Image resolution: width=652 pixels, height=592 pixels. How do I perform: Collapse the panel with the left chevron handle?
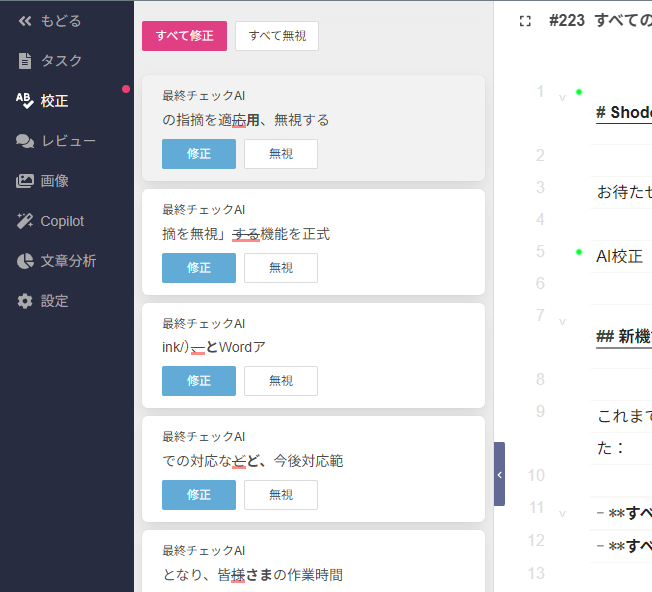(x=499, y=474)
